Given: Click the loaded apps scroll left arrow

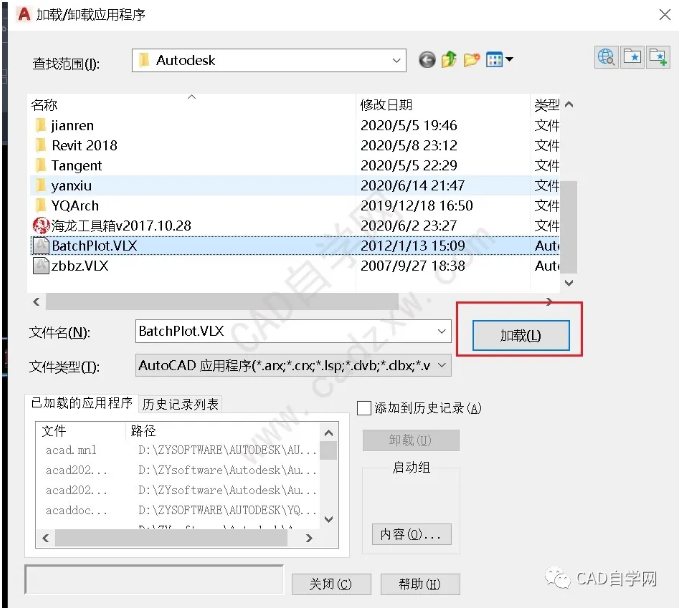Looking at the screenshot, I should tap(46, 538).
